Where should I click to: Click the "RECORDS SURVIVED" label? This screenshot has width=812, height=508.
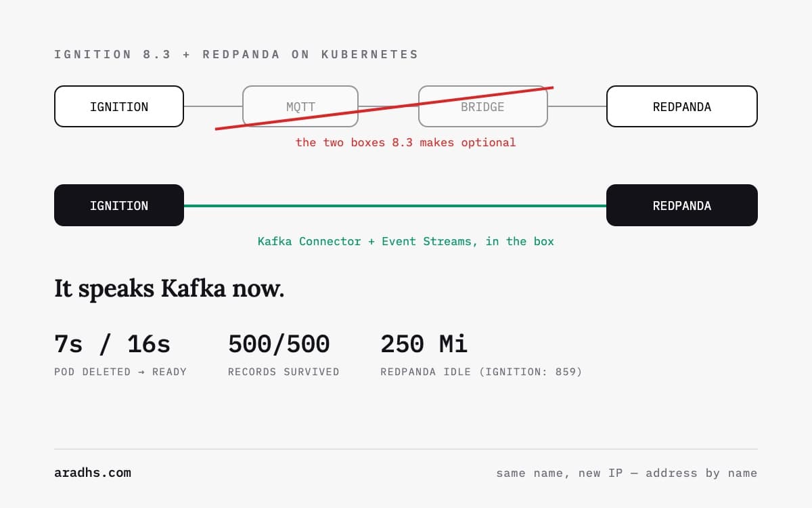[284, 372]
